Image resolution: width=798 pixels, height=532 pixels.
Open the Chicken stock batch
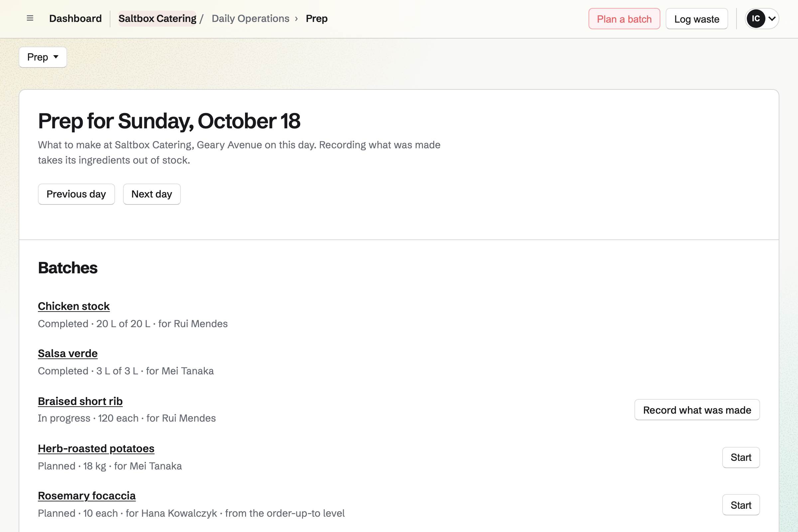pos(73,306)
